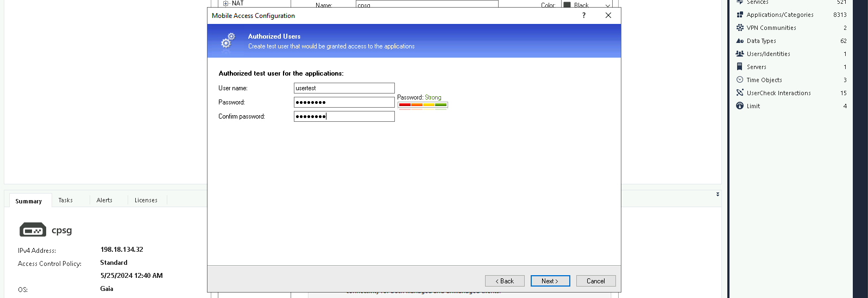The height and width of the screenshot is (298, 868).
Task: Switch to the Tasks tab
Action: pyautogui.click(x=66, y=201)
